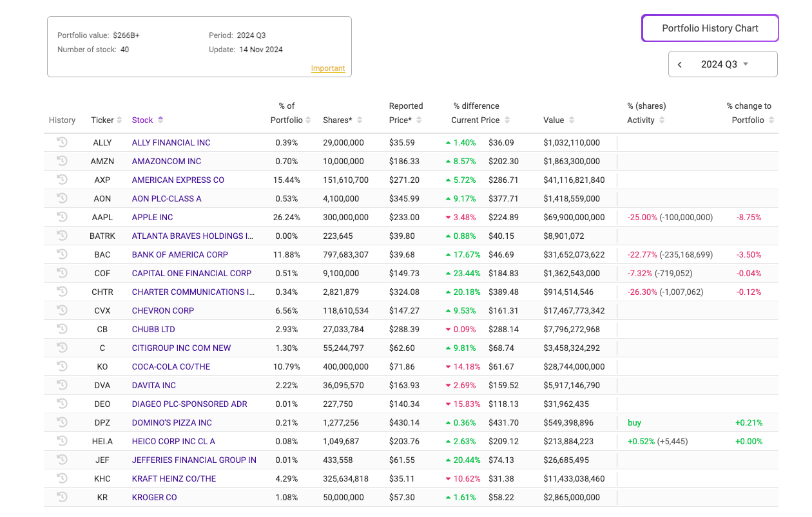Open ALLY FINANCIAL INC stock link
Viewport: 812px width, 517px height.
(171, 142)
